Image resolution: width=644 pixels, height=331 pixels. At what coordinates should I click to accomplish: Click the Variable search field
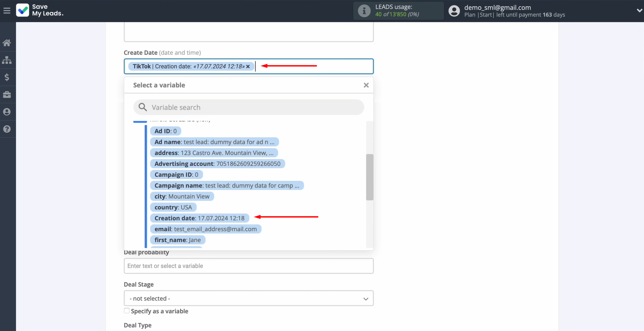point(248,107)
